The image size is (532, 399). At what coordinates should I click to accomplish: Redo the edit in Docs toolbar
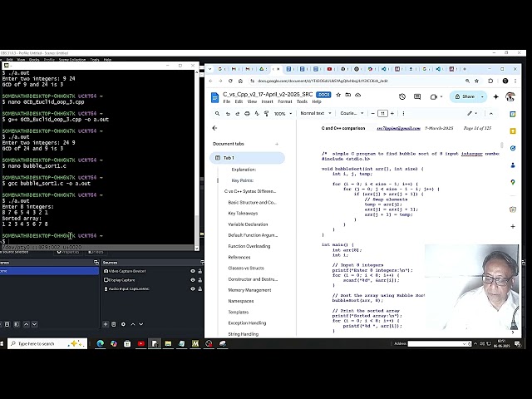coord(238,114)
